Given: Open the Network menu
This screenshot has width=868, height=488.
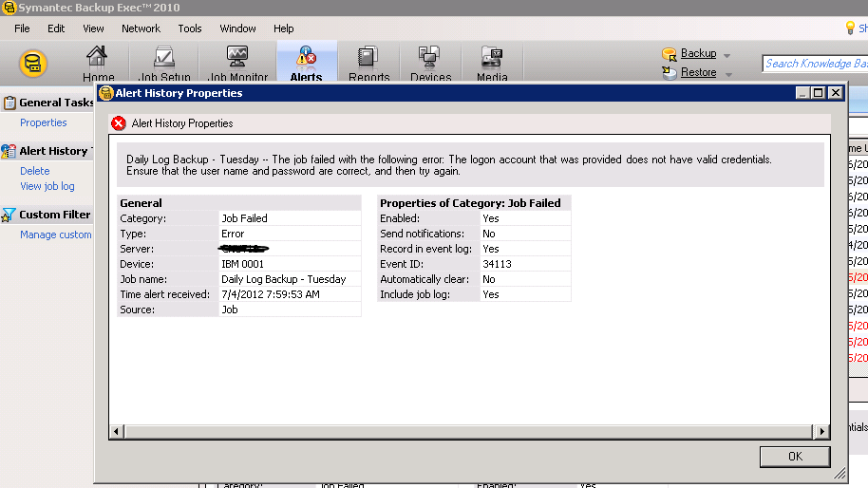Looking at the screenshot, I should pos(141,28).
